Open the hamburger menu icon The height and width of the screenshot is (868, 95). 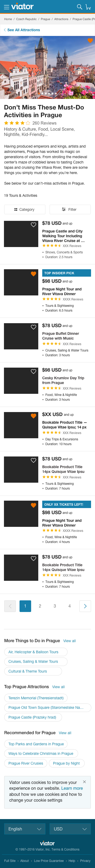pos(6,7)
